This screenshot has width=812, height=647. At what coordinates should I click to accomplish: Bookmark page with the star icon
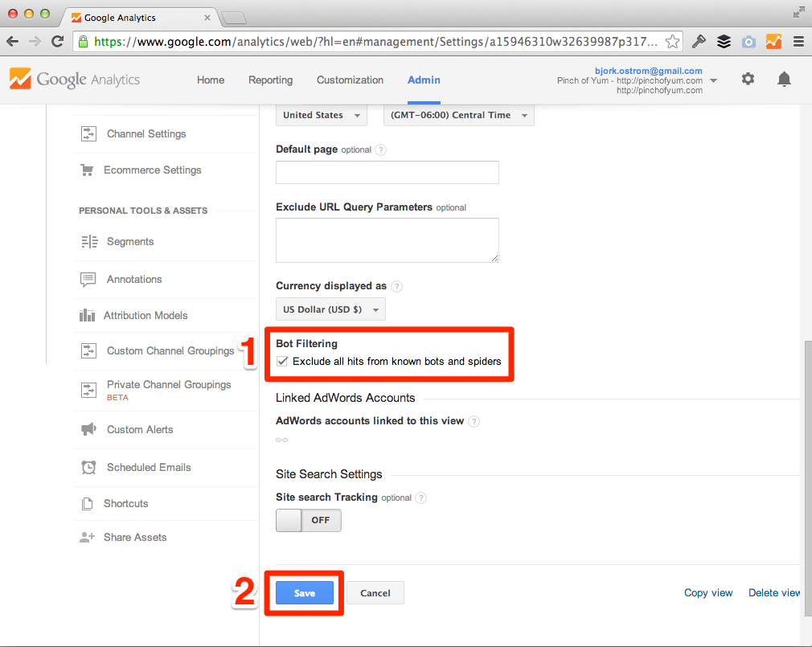point(672,42)
